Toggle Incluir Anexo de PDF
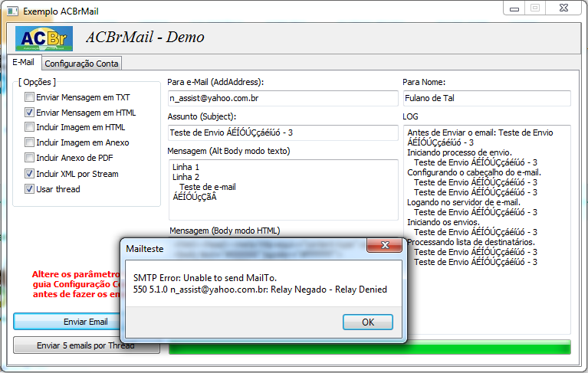588x373 pixels. tap(29, 158)
